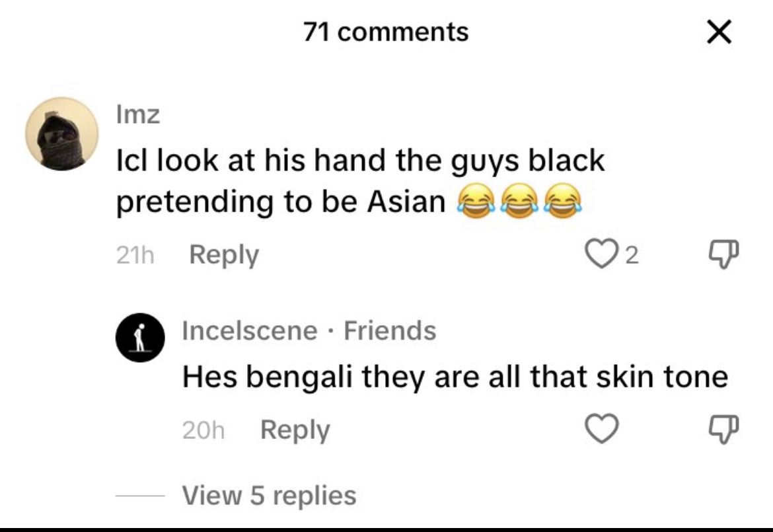Open the Incelscene username link
Image resolution: width=773 pixels, height=532 pixels.
pos(250,330)
